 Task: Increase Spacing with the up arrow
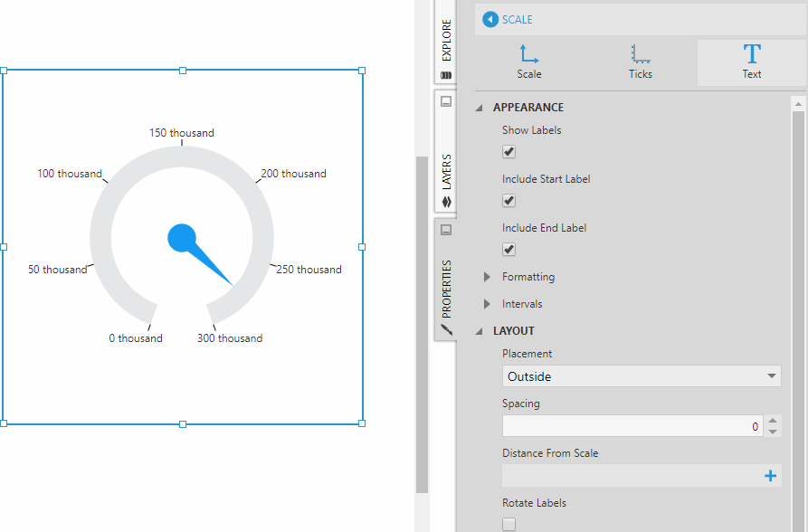click(x=772, y=421)
